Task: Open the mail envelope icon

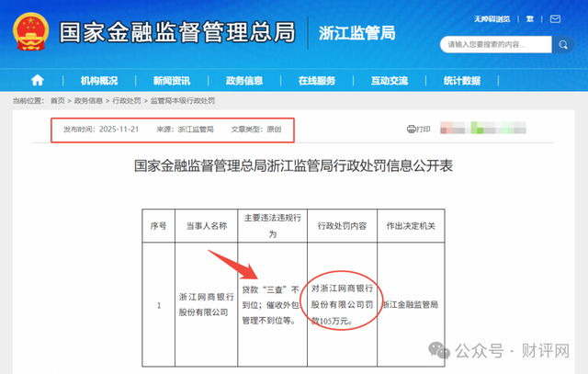Action: (555, 18)
